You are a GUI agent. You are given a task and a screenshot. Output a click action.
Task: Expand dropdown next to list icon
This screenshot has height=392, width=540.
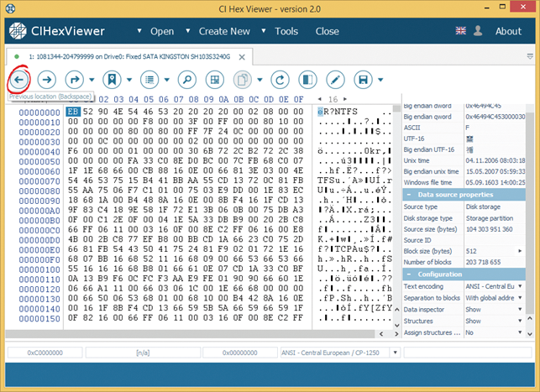pyautogui.click(x=166, y=80)
